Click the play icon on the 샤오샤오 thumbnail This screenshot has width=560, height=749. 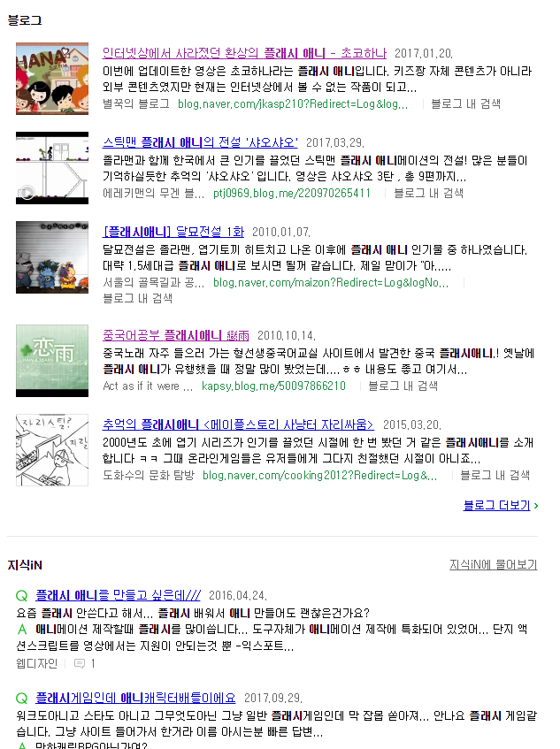coord(27,193)
